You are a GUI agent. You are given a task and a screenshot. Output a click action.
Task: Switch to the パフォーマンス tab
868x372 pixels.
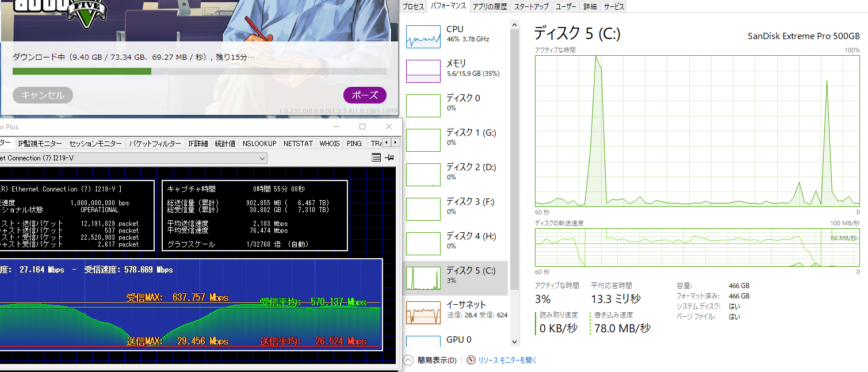(x=448, y=6)
